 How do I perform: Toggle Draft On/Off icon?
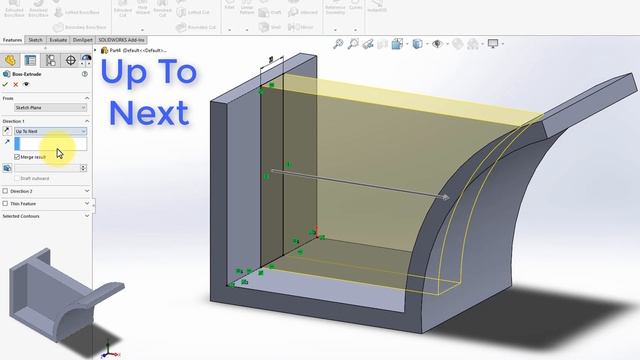(7, 168)
